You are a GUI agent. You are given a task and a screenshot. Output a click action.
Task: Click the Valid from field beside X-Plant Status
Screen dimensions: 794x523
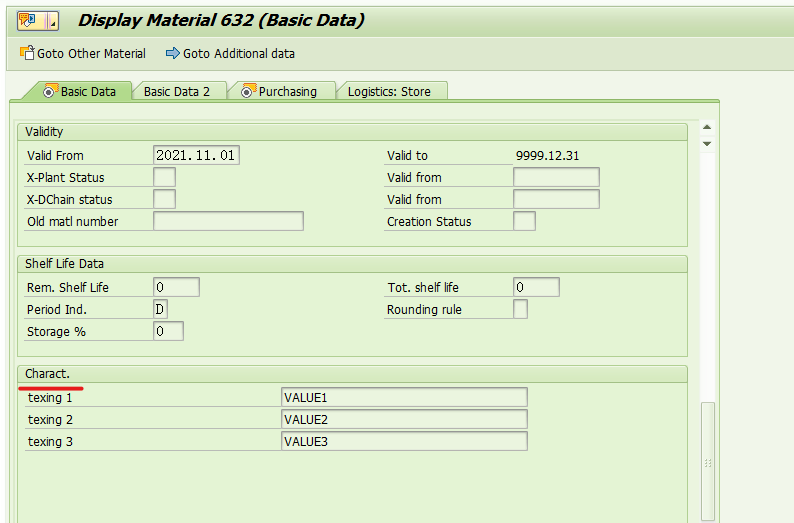(x=556, y=177)
